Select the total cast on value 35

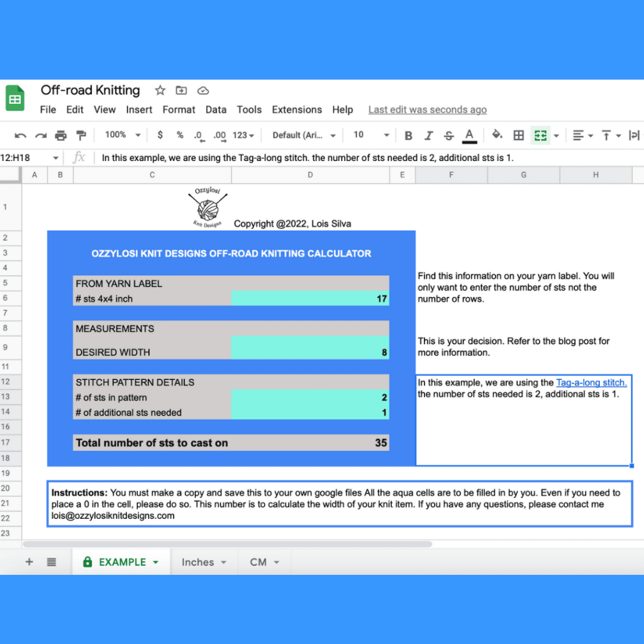(x=310, y=442)
